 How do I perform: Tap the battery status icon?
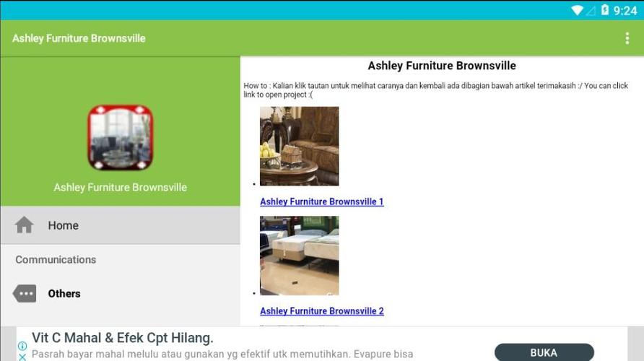(x=604, y=10)
